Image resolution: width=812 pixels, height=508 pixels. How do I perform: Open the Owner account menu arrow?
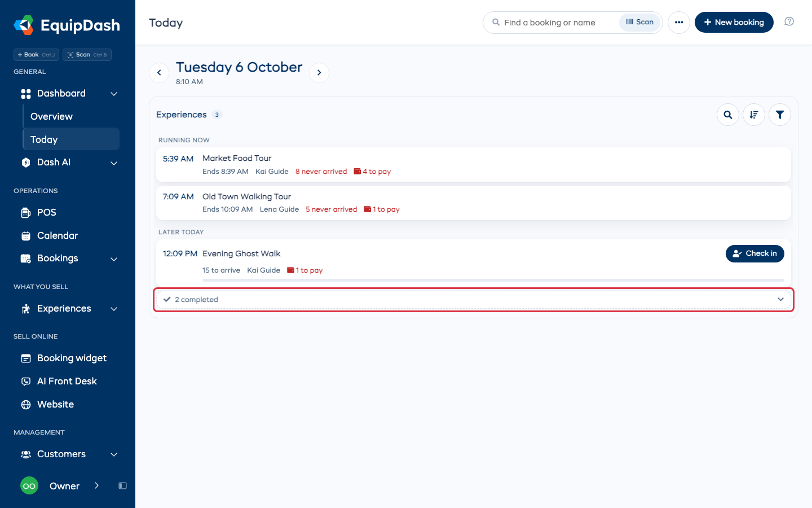(97, 485)
